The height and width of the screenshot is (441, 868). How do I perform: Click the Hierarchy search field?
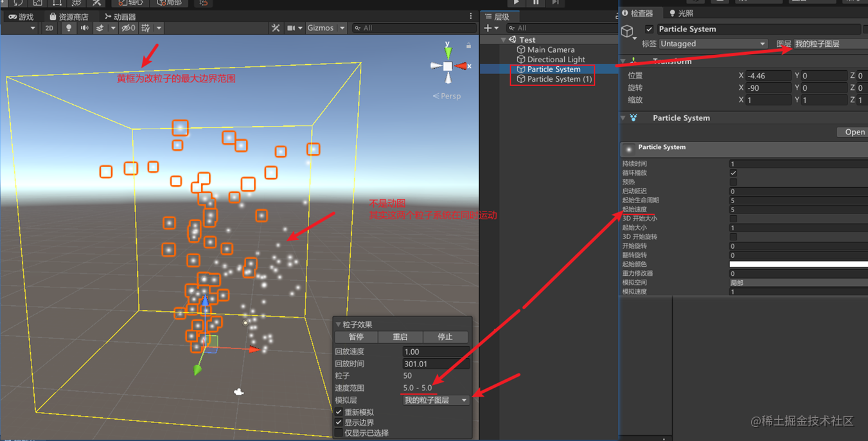tap(562, 28)
